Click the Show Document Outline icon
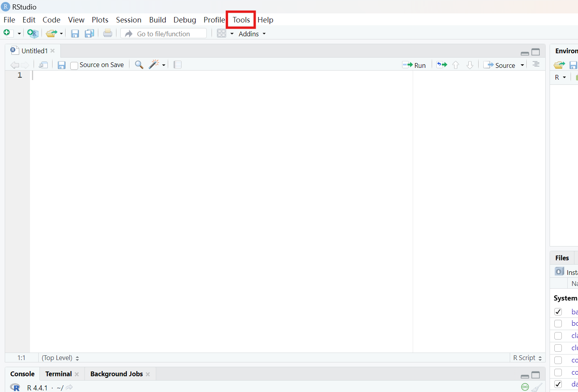This screenshot has width=578, height=392. point(536,64)
